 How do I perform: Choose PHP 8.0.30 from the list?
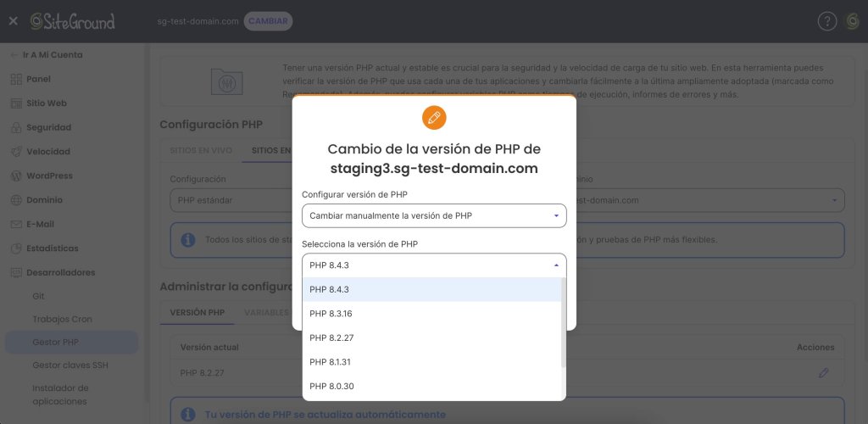point(431,387)
